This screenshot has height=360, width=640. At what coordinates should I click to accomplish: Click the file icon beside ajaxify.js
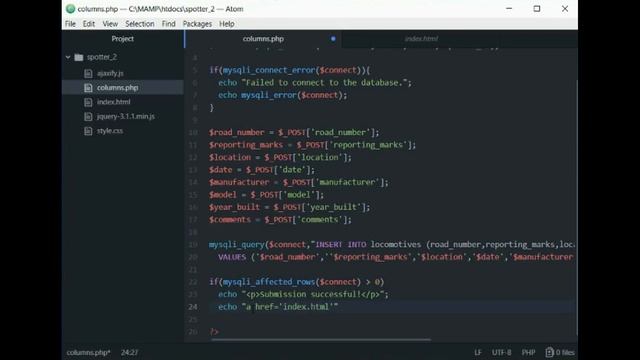tap(88, 73)
